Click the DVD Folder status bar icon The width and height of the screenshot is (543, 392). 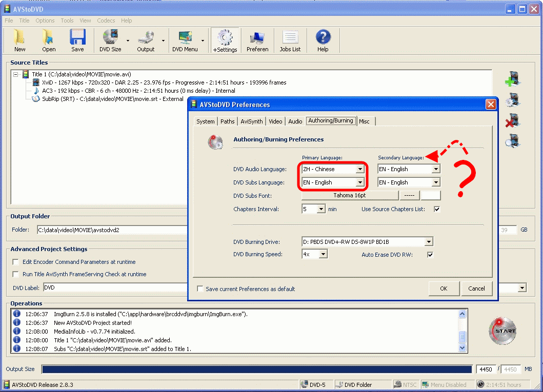pos(339,384)
